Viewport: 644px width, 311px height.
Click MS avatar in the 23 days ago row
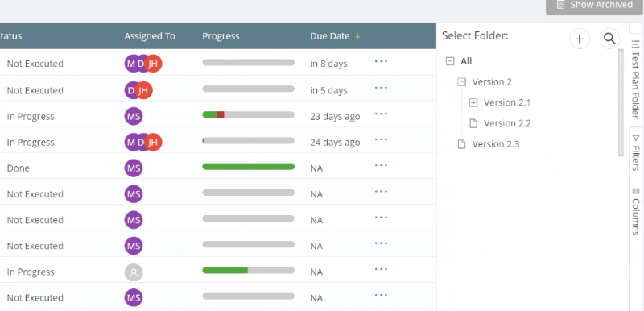point(134,116)
